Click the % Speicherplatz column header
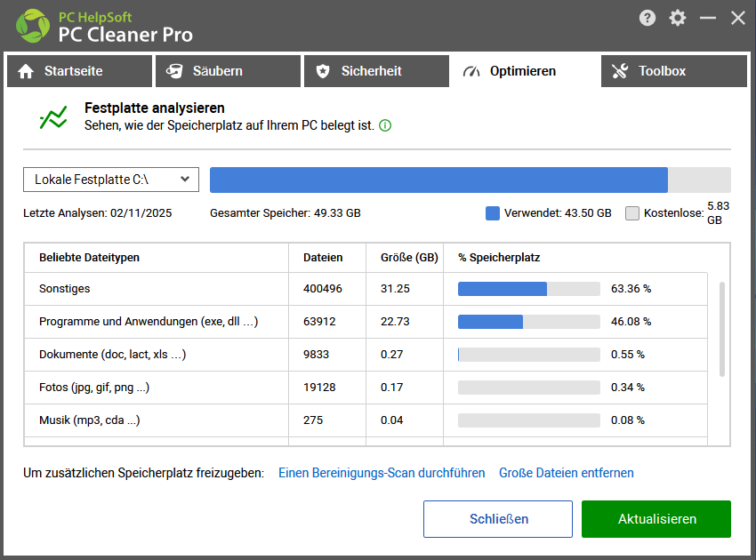The height and width of the screenshot is (560, 756). pyautogui.click(x=499, y=258)
